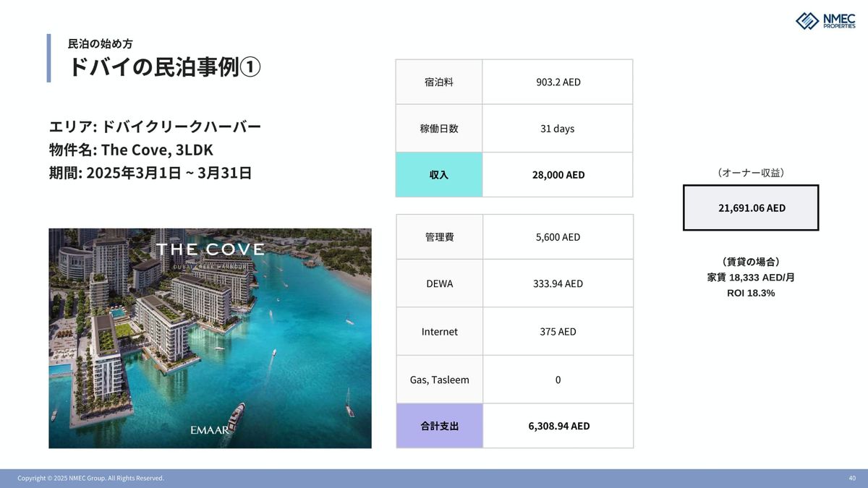Viewport: 868px width, 488px height.
Task: Click the 333.94 AED DEWA value
Action: (x=558, y=283)
